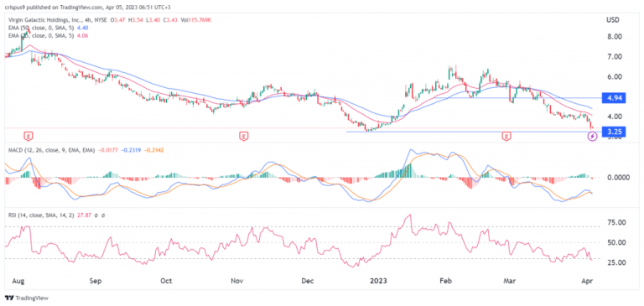Select the 4.94 price level label
Viewport: 644px width, 306px height.
click(613, 98)
